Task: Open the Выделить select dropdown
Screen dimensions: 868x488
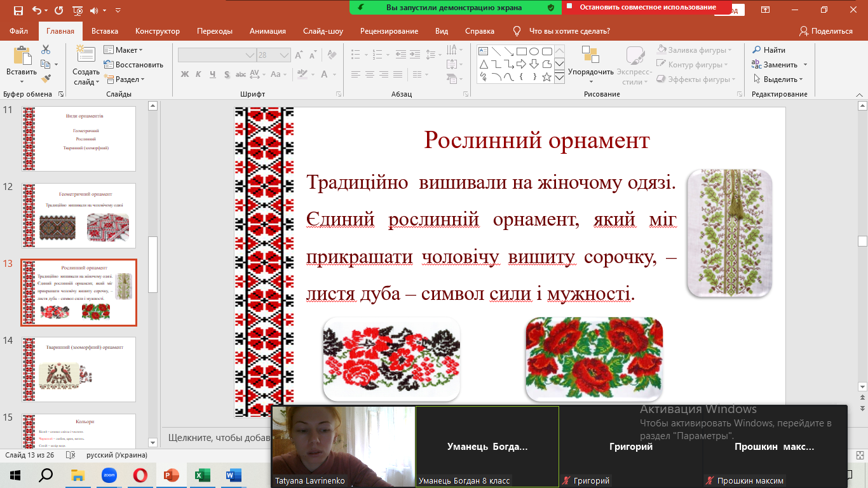Action: click(778, 79)
